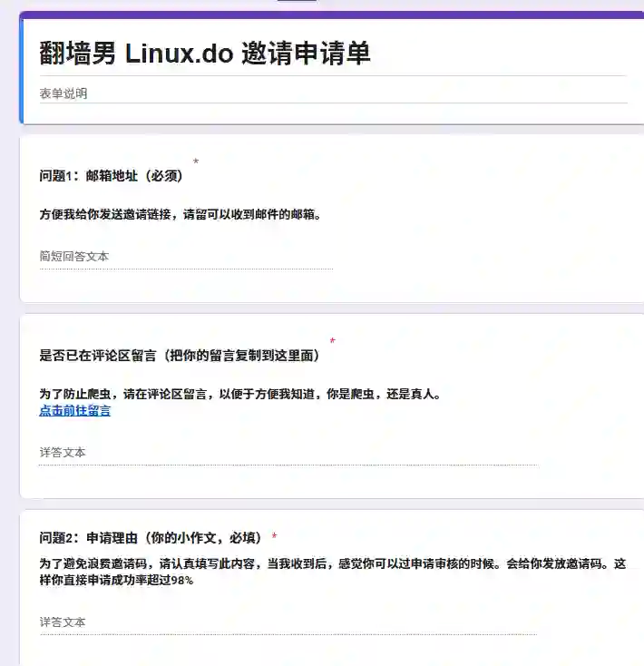The width and height of the screenshot is (644, 666).
Task: Select question title "是否已在评论区留言"
Action: [x=98, y=356]
